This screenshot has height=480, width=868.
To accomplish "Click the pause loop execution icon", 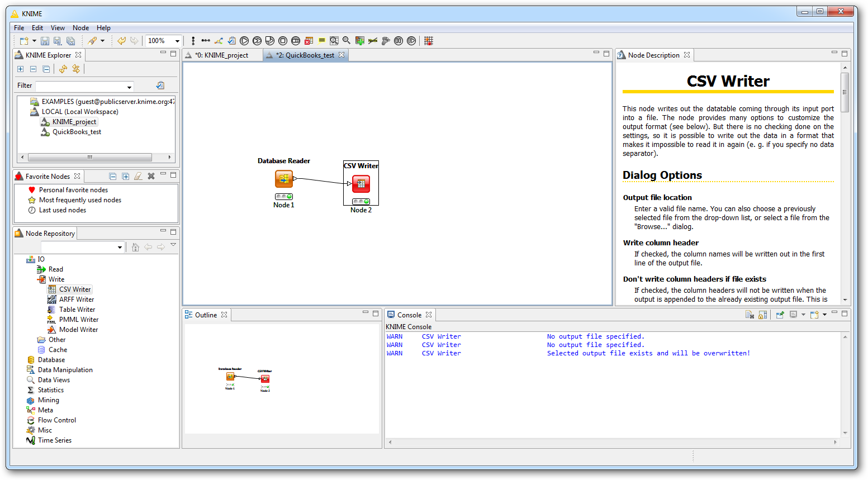I will click(399, 41).
